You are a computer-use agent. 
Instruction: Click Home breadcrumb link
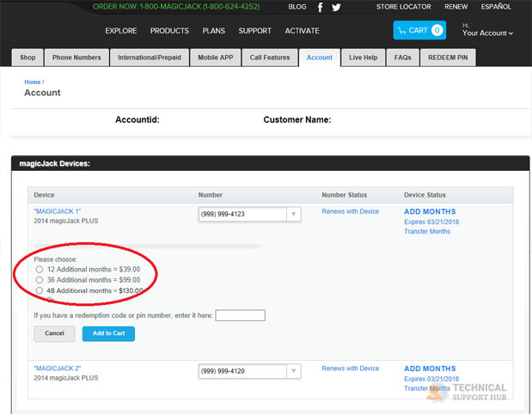33,82
